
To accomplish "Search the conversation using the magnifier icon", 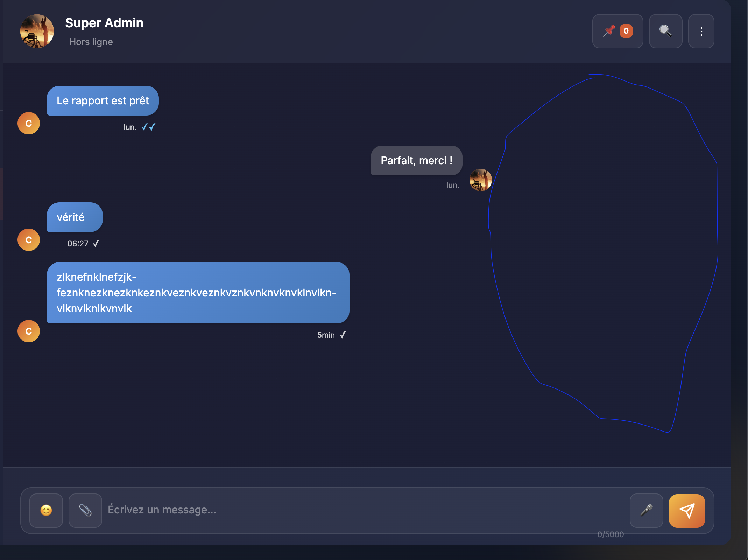I will pos(665,31).
